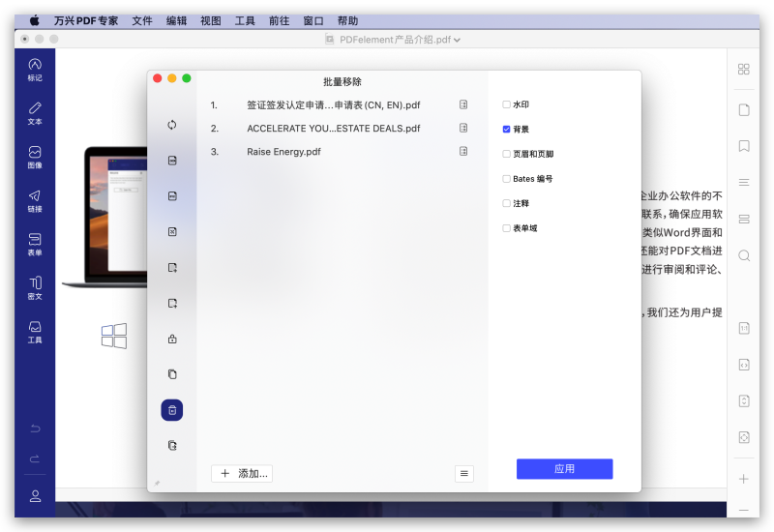Click the 添加... add files button
The width and height of the screenshot is (774, 532).
[242, 473]
